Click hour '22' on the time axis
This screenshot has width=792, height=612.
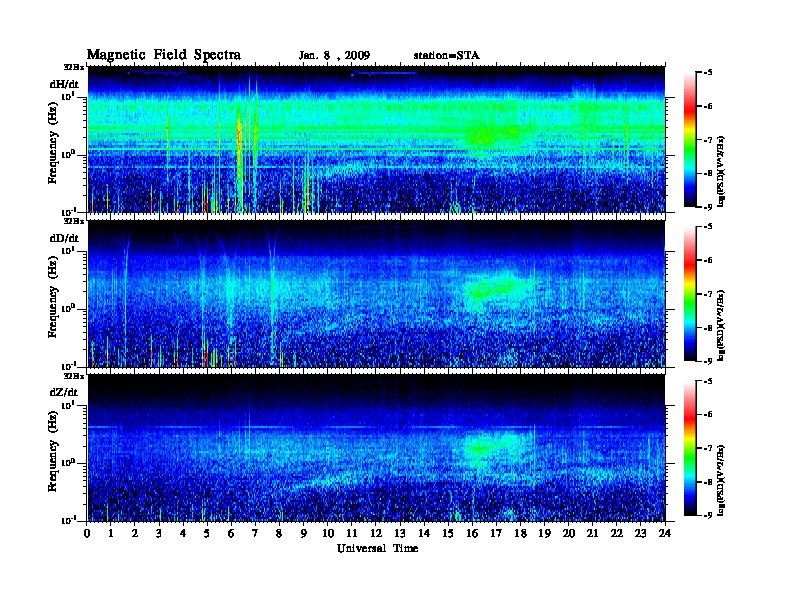617,533
